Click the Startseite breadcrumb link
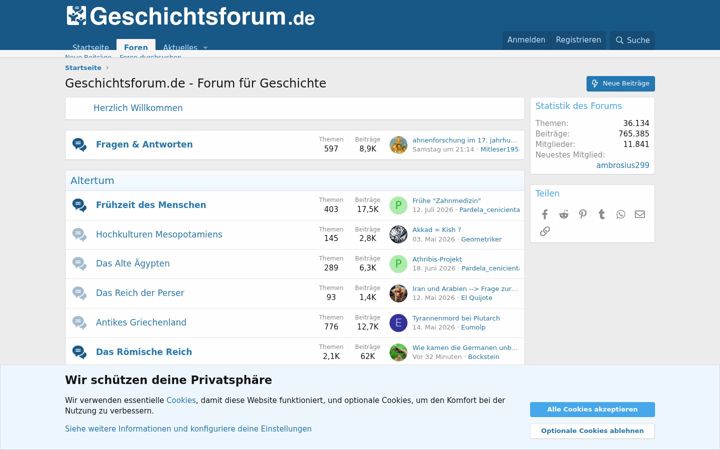The height and width of the screenshot is (450, 720). point(83,68)
